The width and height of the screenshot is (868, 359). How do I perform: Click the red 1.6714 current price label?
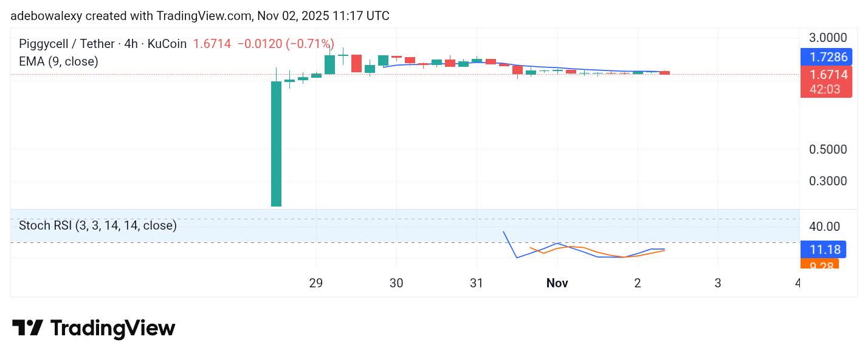tap(826, 75)
